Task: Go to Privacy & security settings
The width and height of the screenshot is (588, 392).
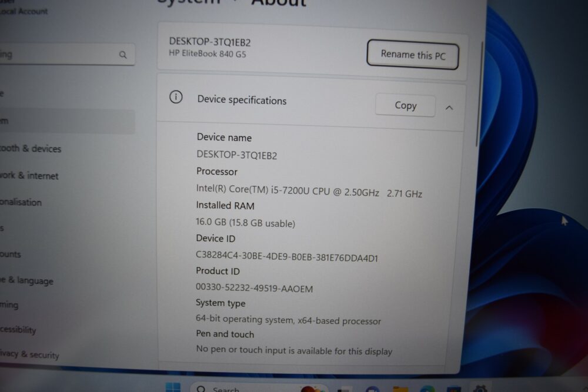Action: (x=29, y=354)
